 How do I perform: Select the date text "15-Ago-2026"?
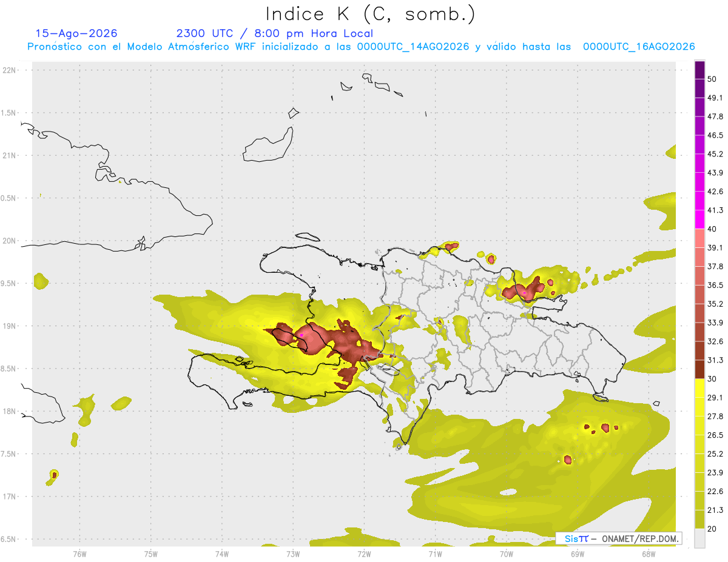click(x=76, y=33)
